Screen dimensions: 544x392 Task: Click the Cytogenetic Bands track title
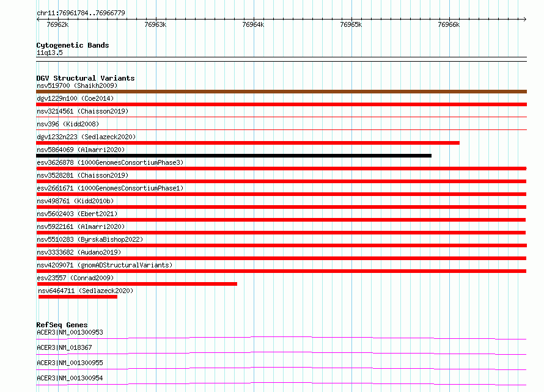click(73, 45)
